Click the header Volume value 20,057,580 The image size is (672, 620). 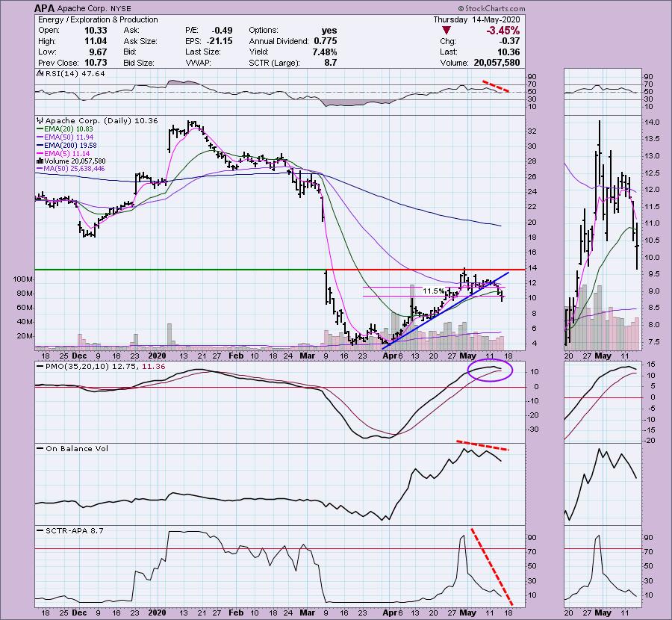pyautogui.click(x=497, y=63)
